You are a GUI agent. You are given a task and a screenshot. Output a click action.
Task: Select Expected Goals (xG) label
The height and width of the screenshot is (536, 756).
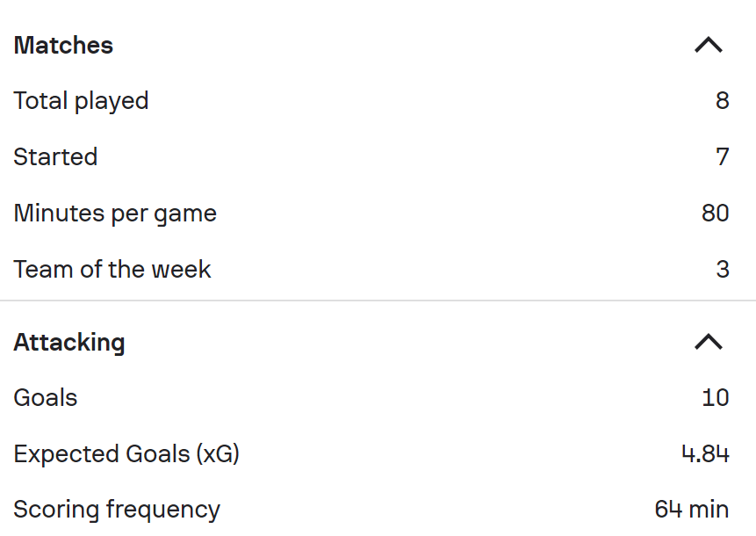coord(126,453)
